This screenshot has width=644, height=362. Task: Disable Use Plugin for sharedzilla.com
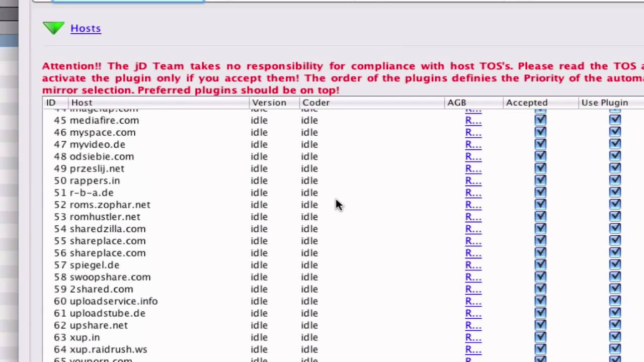[x=615, y=228]
